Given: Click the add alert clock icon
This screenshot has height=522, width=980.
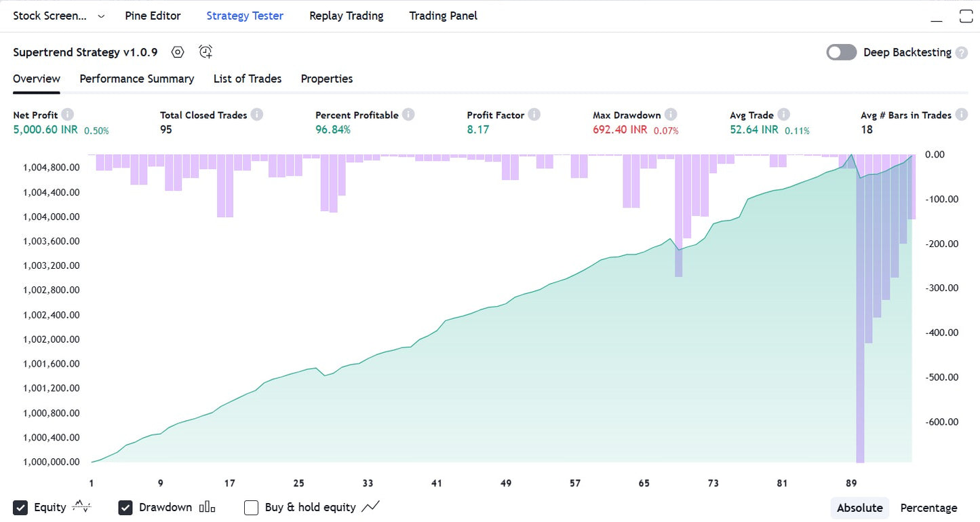Looking at the screenshot, I should point(205,52).
